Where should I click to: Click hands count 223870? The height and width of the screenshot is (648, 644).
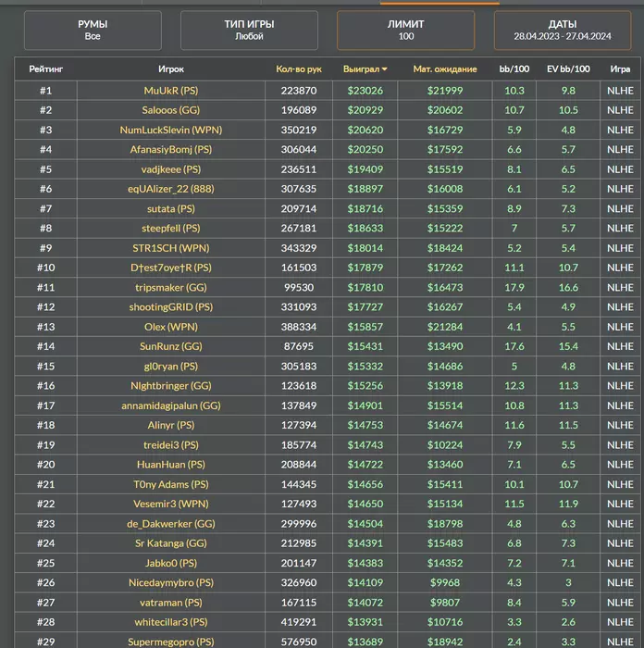click(299, 91)
